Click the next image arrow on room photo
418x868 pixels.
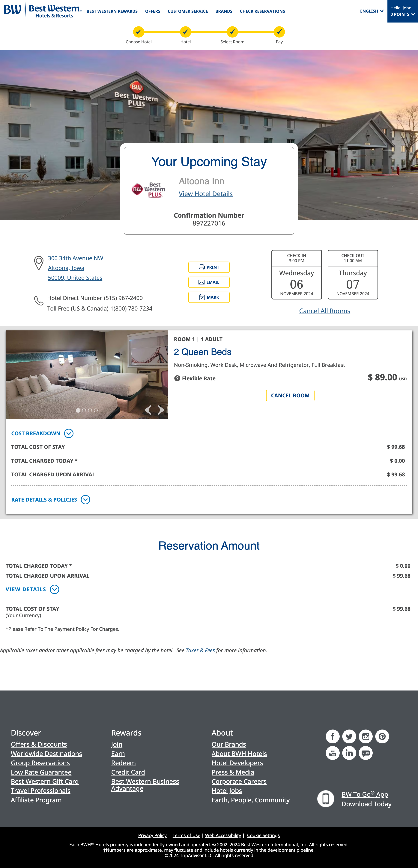[x=160, y=410]
